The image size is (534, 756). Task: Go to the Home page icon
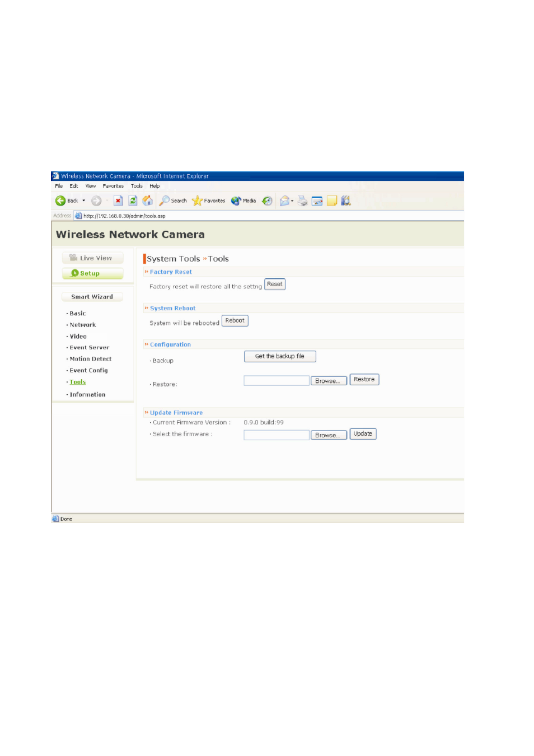coord(148,200)
